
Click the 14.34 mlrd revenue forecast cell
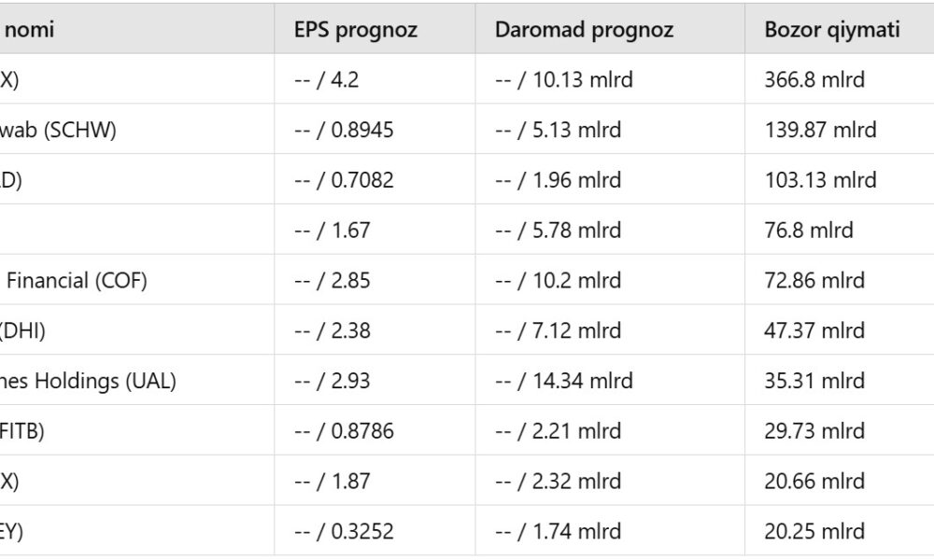pyautogui.click(x=564, y=381)
